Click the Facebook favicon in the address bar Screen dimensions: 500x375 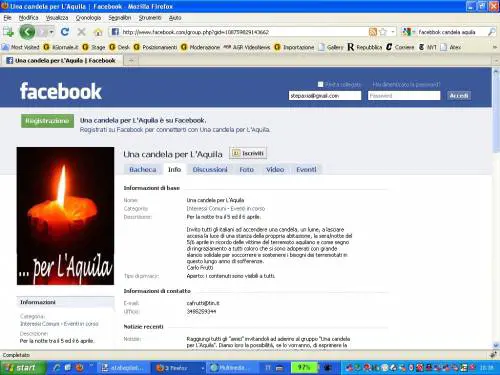coord(115,32)
